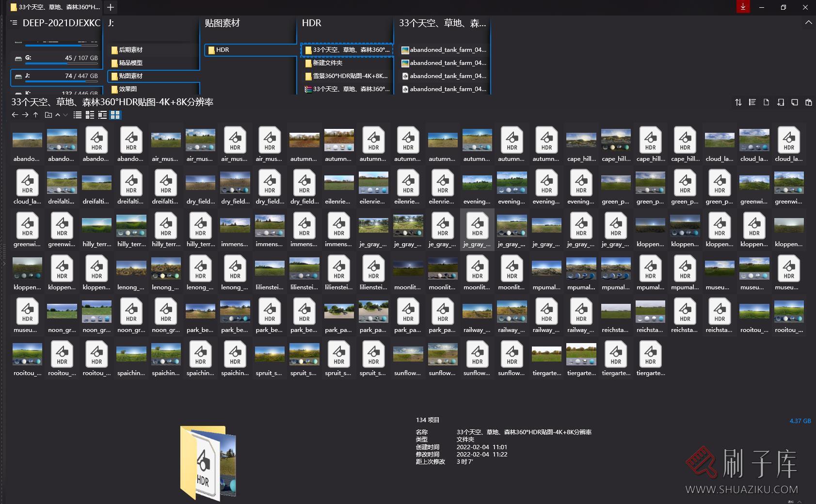This screenshot has width=816, height=504.
Task: Click the sort order arrows icon
Action: (x=738, y=102)
